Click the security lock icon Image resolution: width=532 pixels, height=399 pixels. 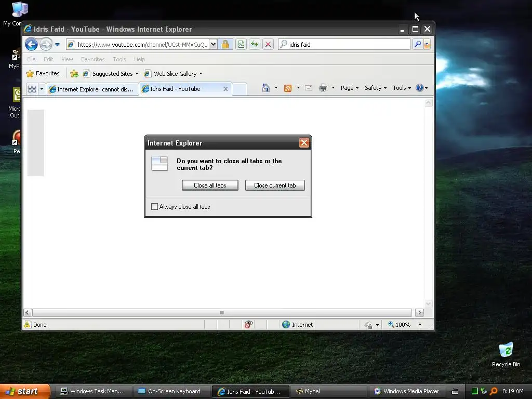click(225, 45)
